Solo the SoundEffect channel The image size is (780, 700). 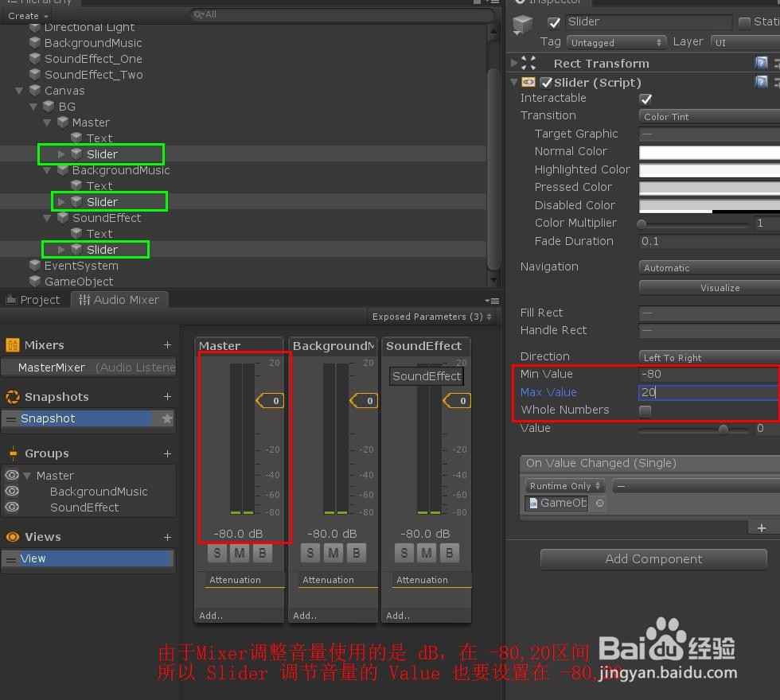(x=404, y=553)
